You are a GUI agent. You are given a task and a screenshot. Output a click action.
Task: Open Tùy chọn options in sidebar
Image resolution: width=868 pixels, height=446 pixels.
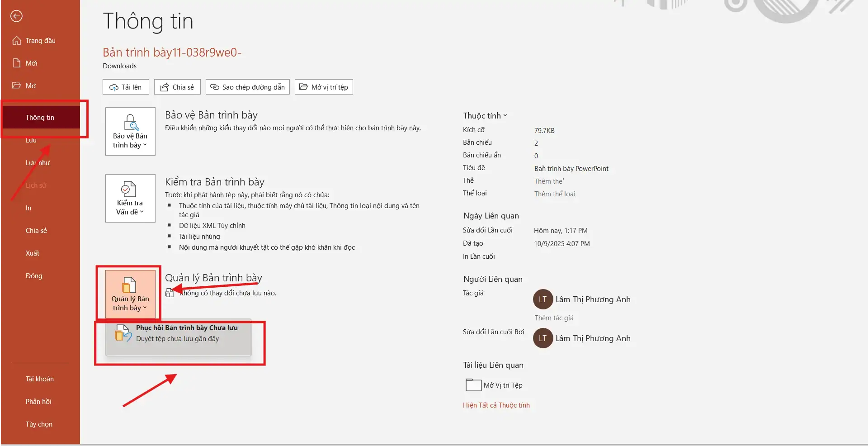point(39,424)
